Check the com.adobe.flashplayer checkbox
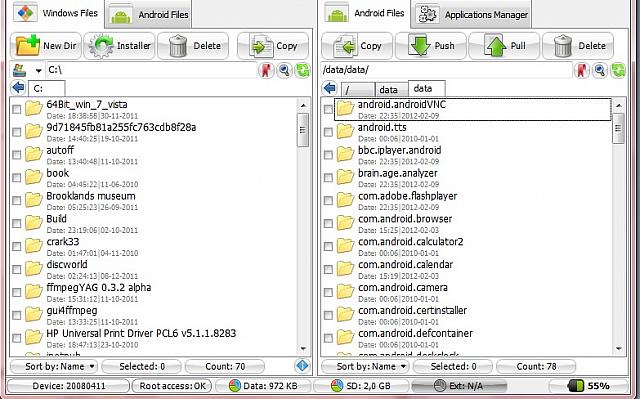This screenshot has width=640, height=399. [x=328, y=201]
